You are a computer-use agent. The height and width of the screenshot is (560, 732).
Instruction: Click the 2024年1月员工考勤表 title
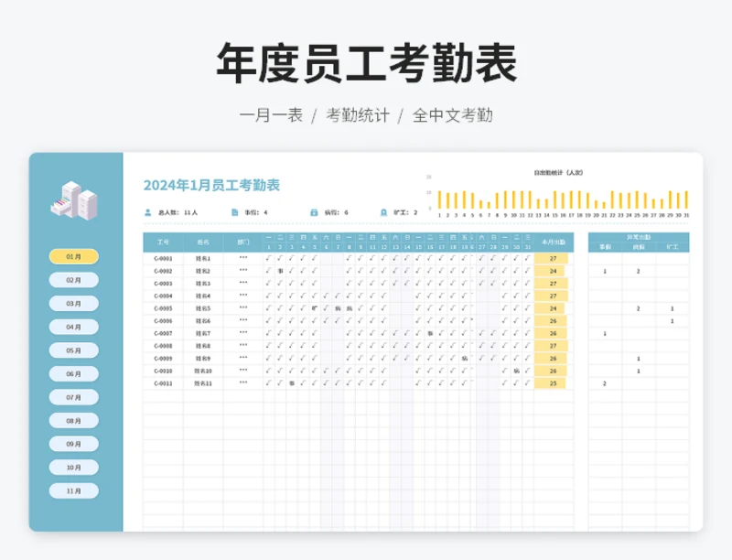tap(211, 186)
